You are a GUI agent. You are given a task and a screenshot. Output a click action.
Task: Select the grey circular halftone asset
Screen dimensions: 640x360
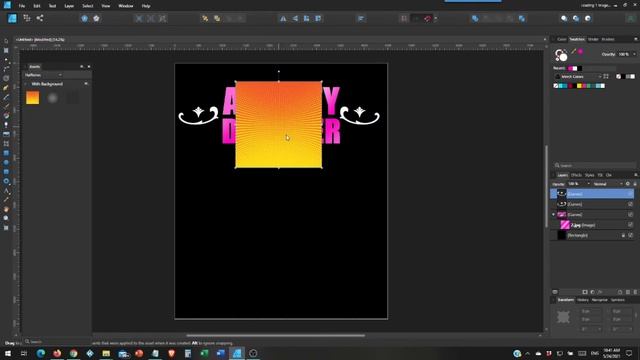click(x=52, y=98)
